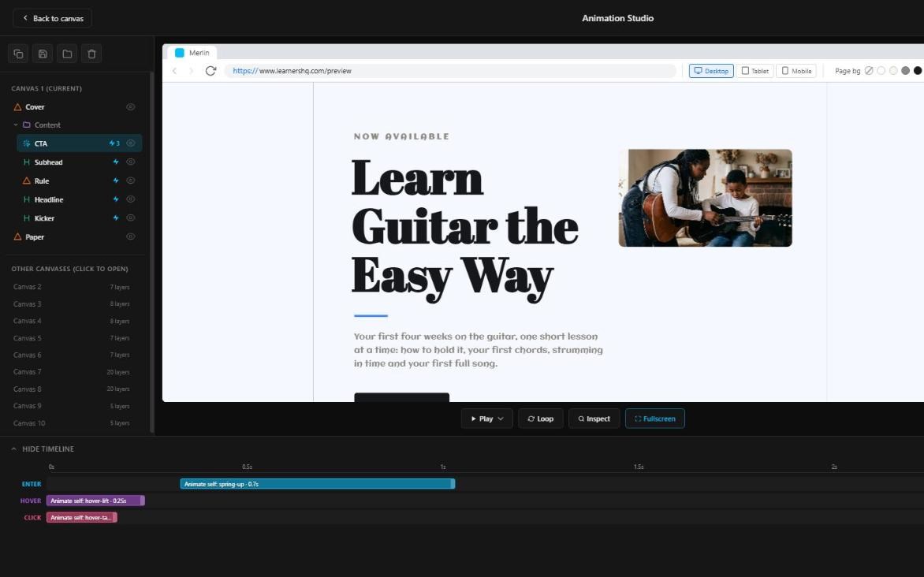Viewport: 924px width, 577px height.
Task: Click the browser forward arrow in preview
Action: (191, 71)
